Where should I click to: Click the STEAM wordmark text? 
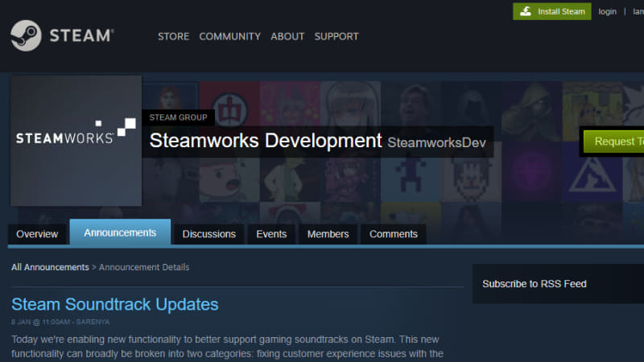tap(82, 35)
